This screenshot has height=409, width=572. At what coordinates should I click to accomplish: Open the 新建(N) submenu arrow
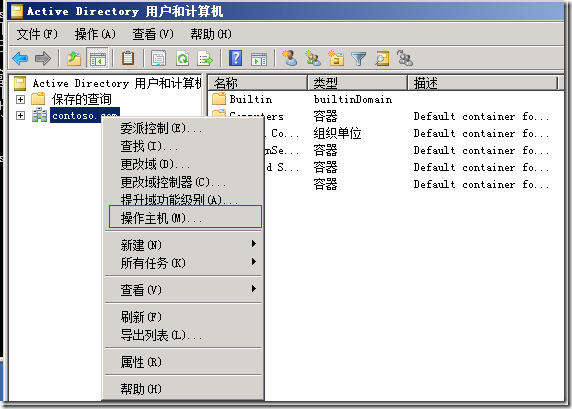(254, 244)
